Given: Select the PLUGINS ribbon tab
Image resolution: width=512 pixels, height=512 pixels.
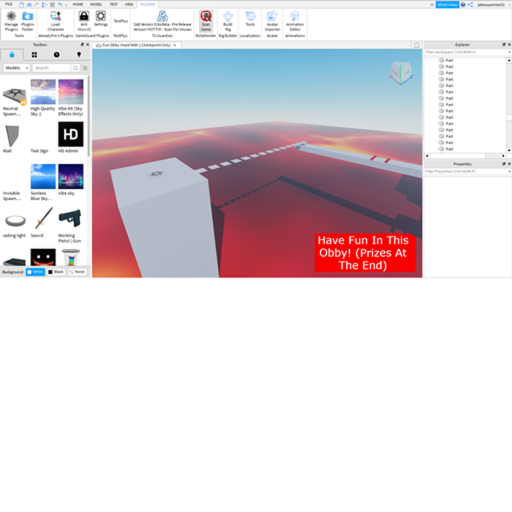Looking at the screenshot, I should [148, 4].
